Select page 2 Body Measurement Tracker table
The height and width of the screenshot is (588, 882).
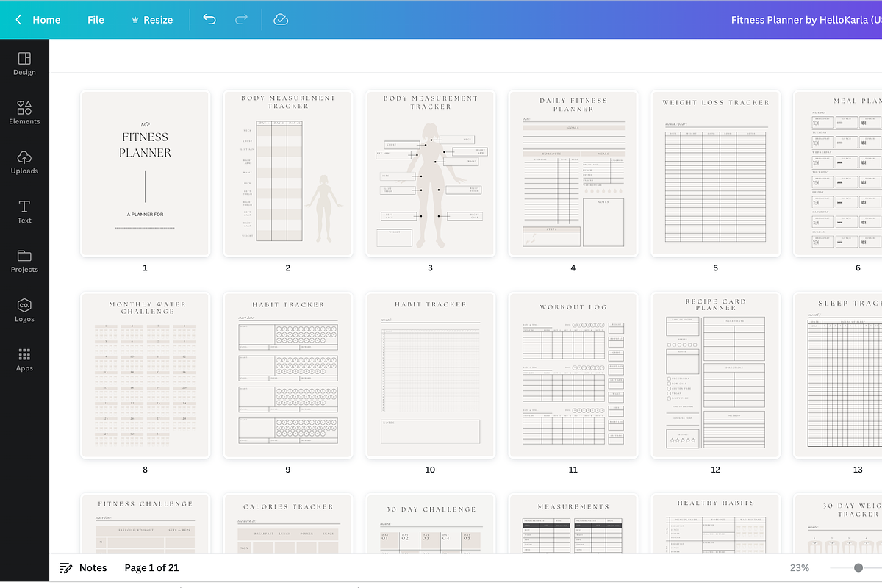287,173
